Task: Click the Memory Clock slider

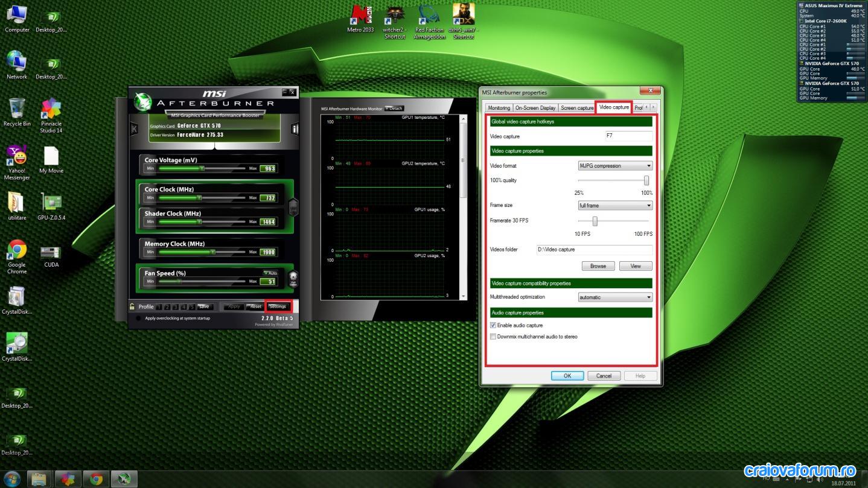Action: 202,252
